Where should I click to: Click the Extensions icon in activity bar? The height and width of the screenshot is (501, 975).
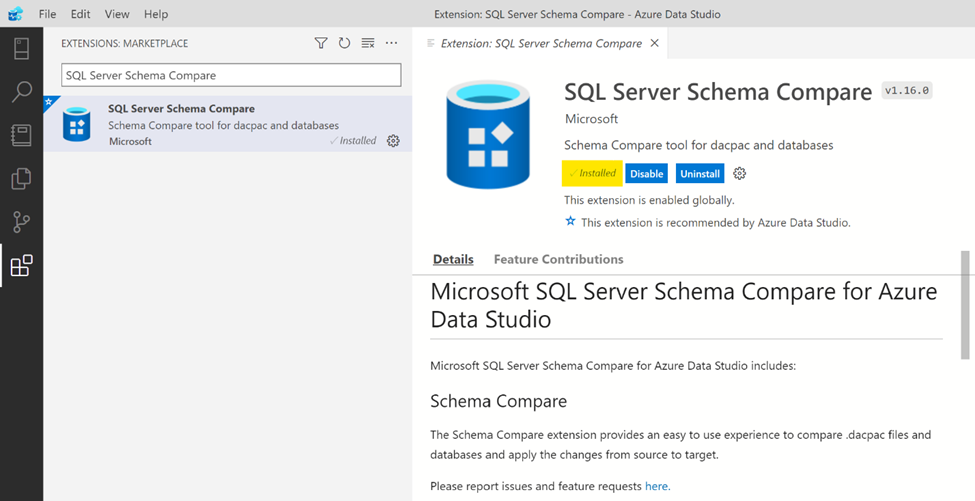tap(21, 266)
